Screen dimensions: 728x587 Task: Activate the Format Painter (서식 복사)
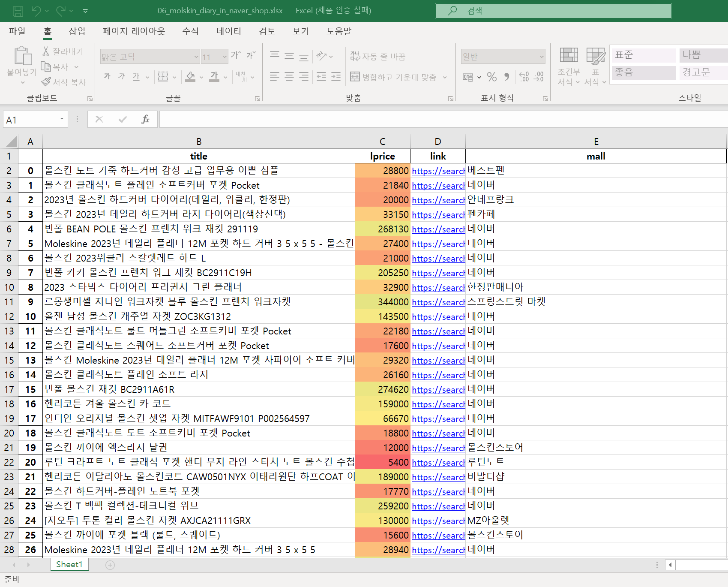click(x=64, y=82)
